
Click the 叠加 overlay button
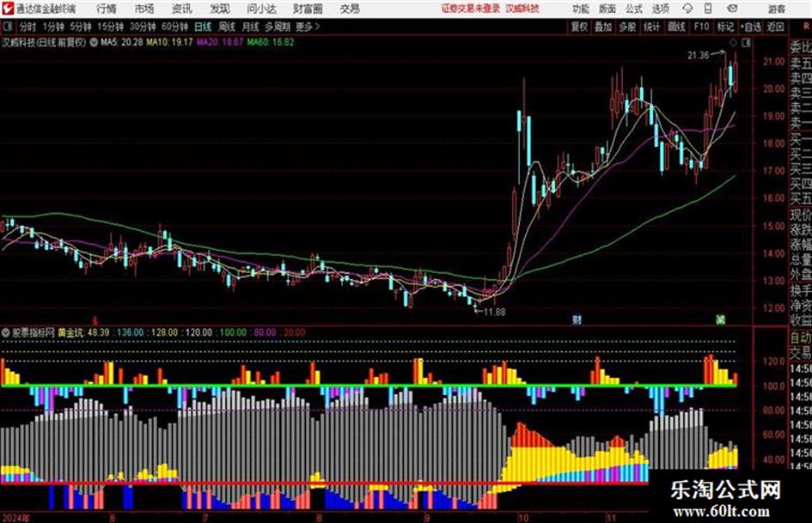click(x=603, y=27)
